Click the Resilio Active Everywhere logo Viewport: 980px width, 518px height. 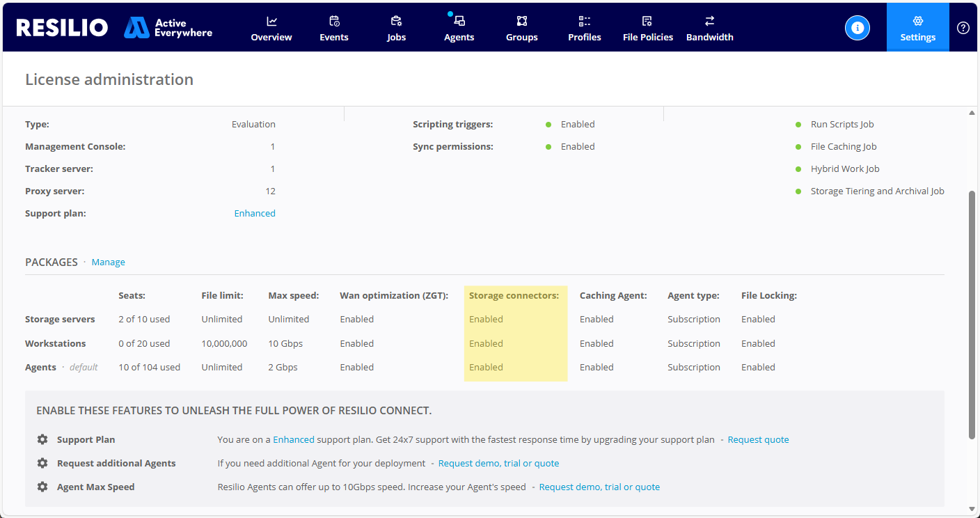click(115, 28)
